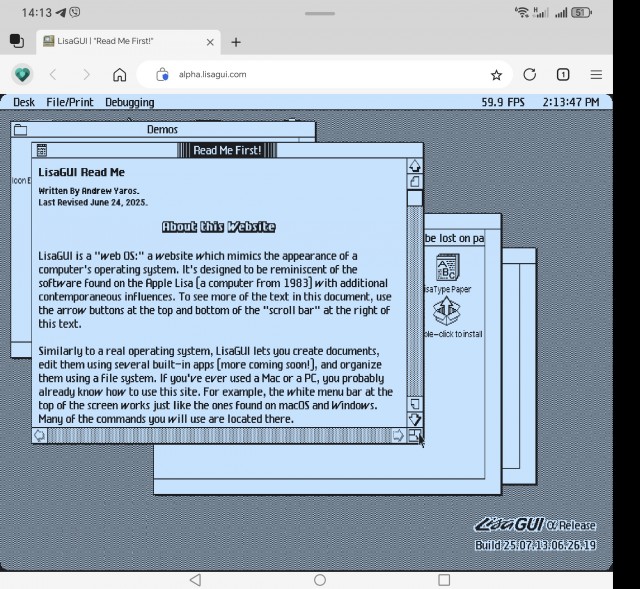
Task: Click the Read Me First window icon
Action: point(42,150)
